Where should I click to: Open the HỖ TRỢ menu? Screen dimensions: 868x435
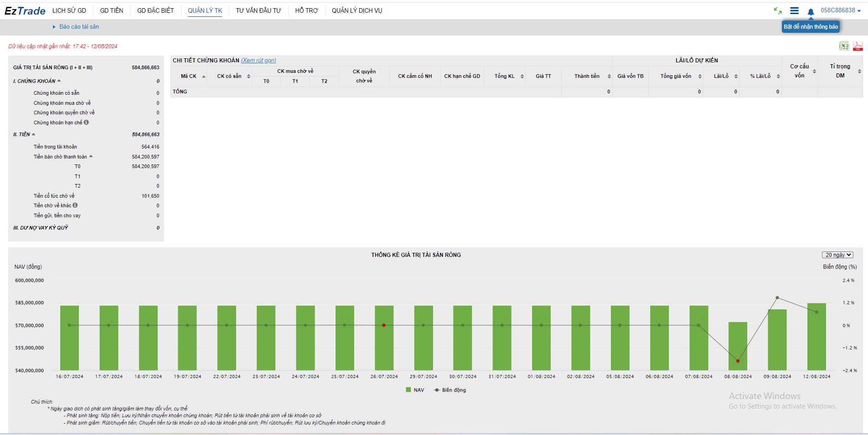[x=306, y=10]
